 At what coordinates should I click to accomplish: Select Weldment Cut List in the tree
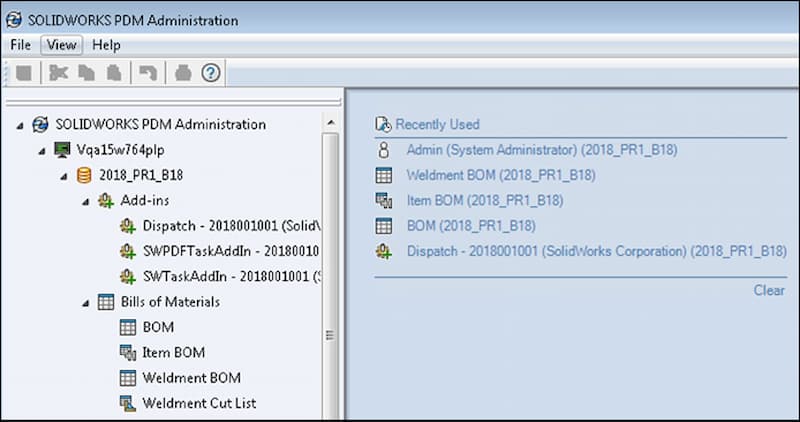pyautogui.click(x=199, y=403)
